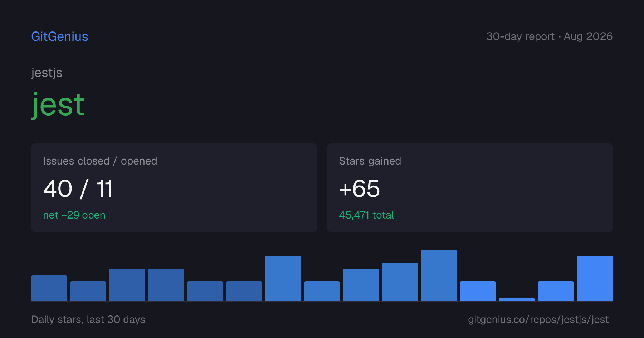Screen dimensions: 644x338
Task: Click the shortest bar in the daily stars chart
Action: point(517,299)
